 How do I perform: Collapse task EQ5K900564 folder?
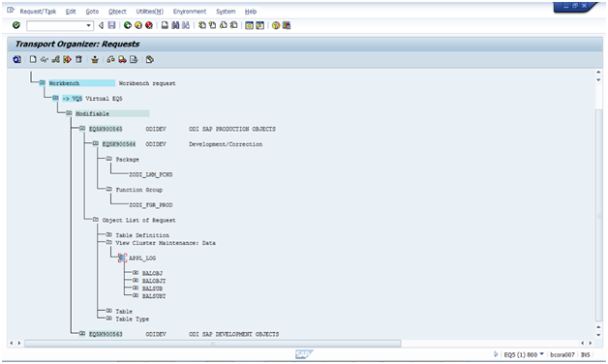(x=96, y=143)
